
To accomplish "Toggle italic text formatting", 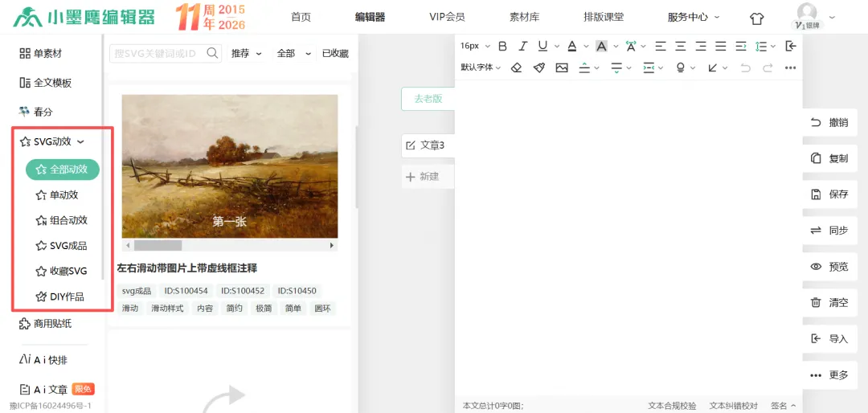I will coord(522,46).
